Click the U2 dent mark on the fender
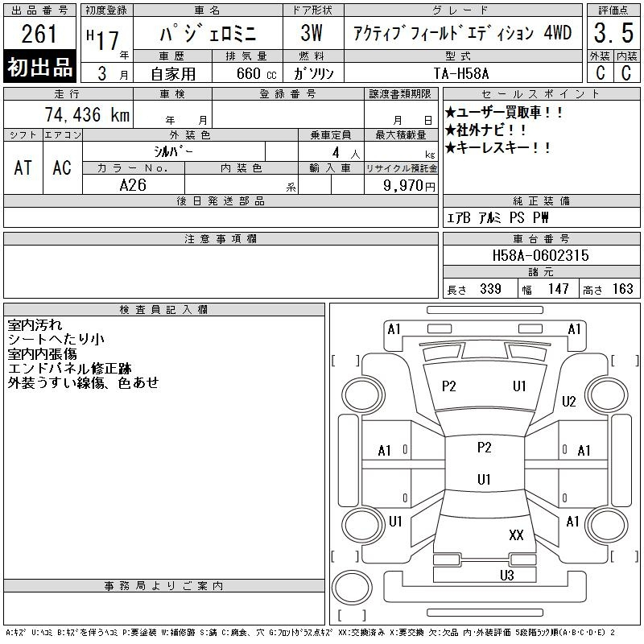This screenshot has width=644, height=644. point(569,402)
